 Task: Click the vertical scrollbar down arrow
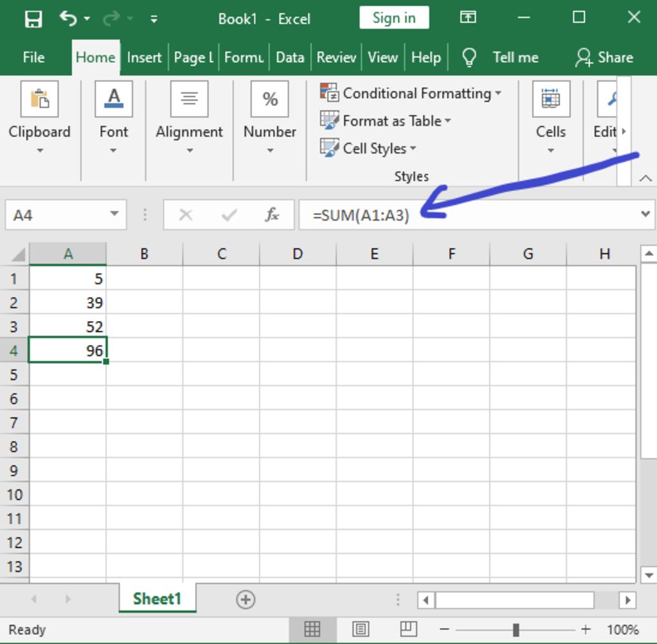649,575
